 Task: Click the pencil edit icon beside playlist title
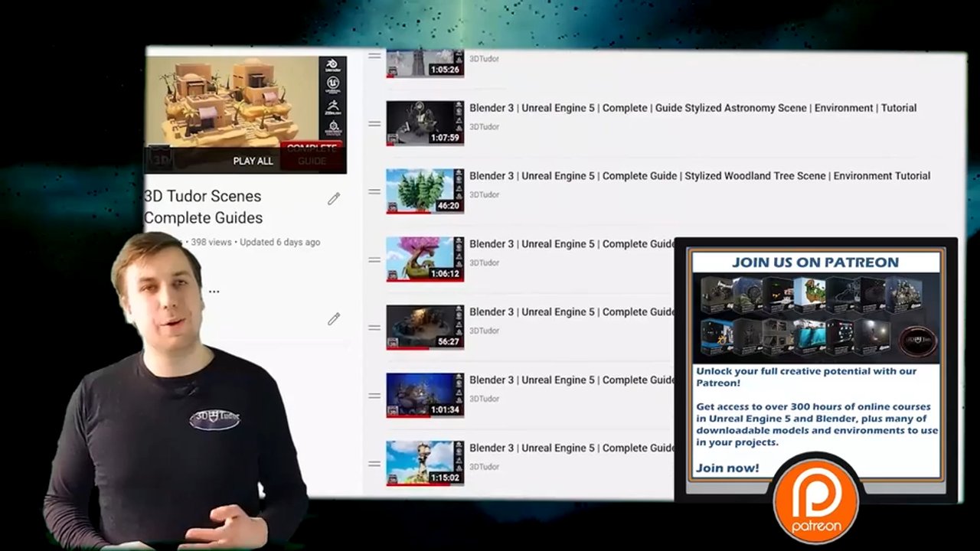click(x=334, y=199)
